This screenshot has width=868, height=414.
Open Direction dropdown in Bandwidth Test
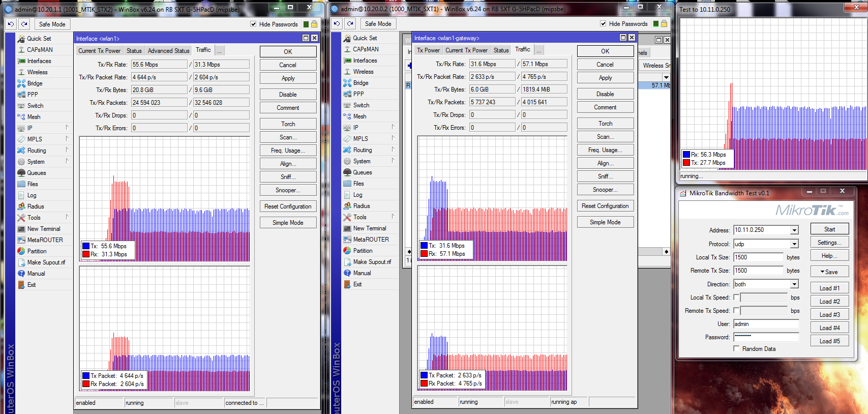[x=794, y=284]
